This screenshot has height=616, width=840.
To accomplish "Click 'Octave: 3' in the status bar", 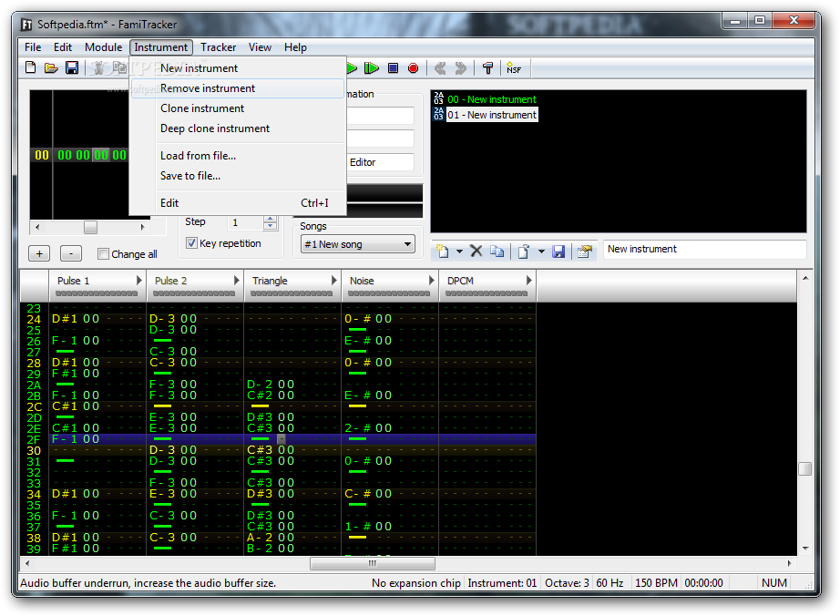I will tap(567, 583).
